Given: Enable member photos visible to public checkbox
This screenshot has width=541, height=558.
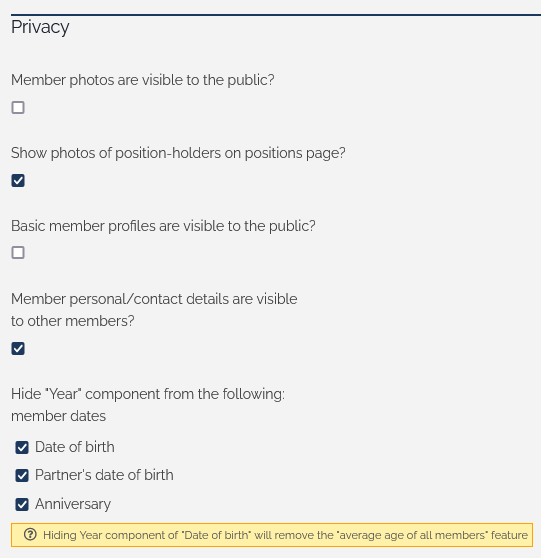Looking at the screenshot, I should pos(18,107).
